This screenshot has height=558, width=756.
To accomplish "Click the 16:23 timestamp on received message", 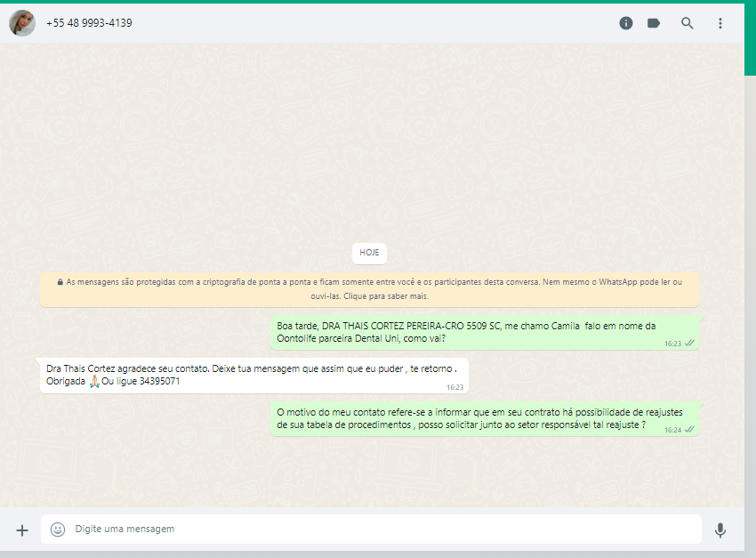I will tap(454, 387).
